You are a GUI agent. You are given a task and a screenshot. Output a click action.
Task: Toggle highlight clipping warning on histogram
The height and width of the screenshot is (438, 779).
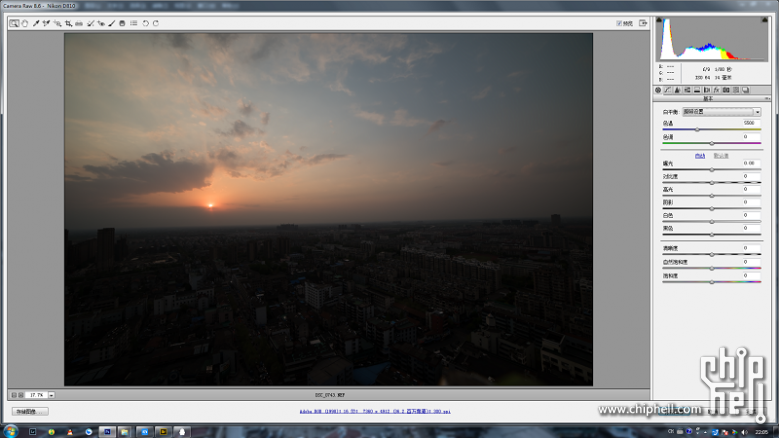coord(765,20)
